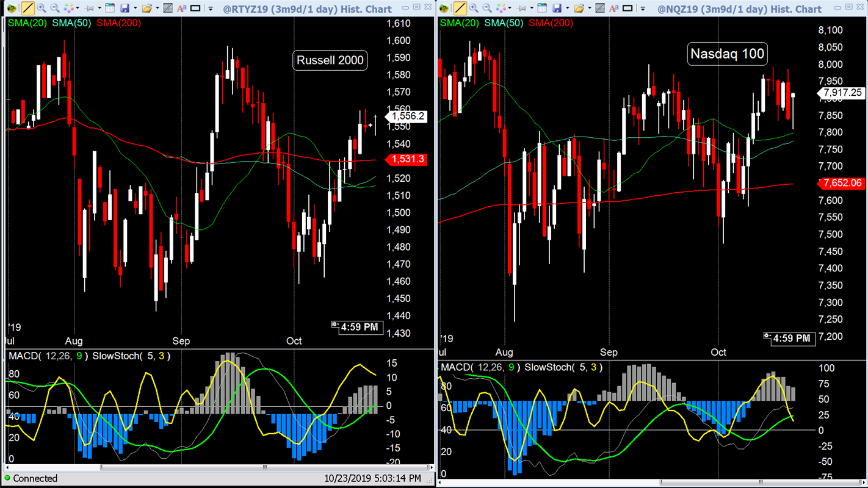The height and width of the screenshot is (488, 868).
Task: Open toolbar overflow options arrow in NQZ19 window
Action: [643, 9]
